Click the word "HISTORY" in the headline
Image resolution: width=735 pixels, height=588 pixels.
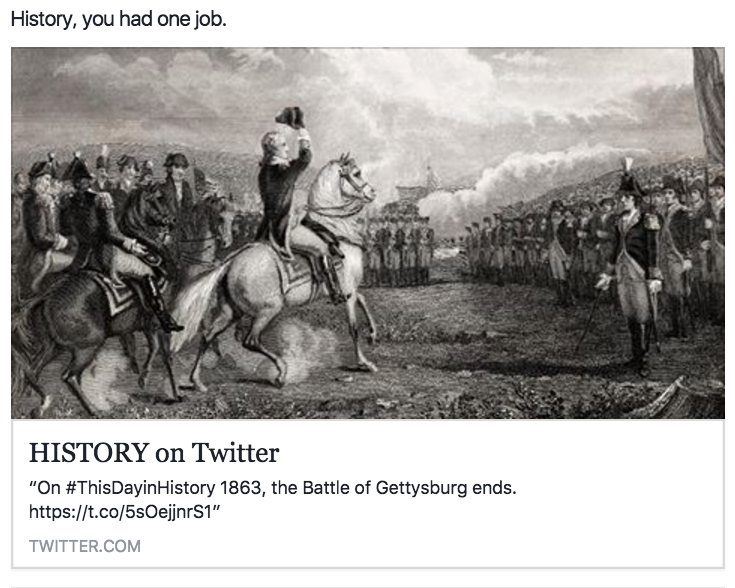point(88,453)
